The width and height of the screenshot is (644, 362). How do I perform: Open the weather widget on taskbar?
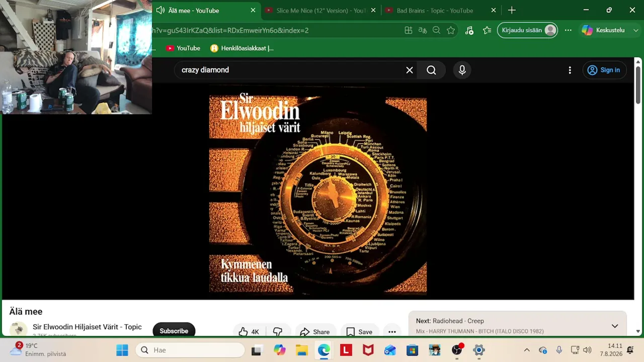38,350
